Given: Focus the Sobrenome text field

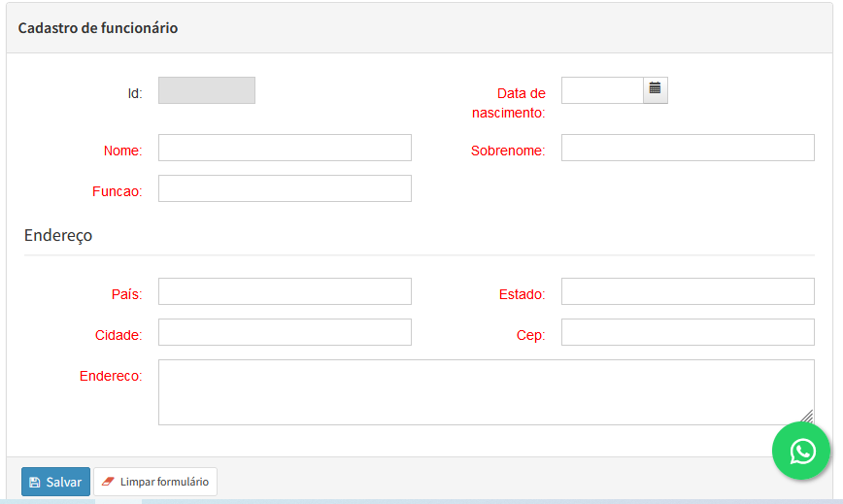Looking at the screenshot, I should [x=688, y=148].
